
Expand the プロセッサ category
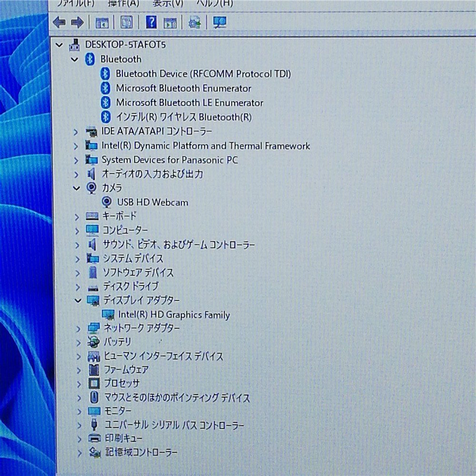pos(79,384)
